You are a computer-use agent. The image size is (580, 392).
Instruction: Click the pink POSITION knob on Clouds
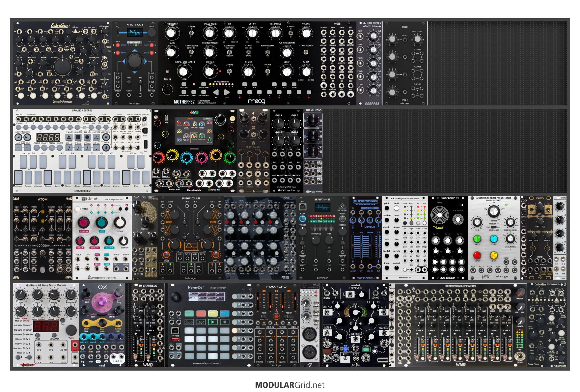(84, 223)
